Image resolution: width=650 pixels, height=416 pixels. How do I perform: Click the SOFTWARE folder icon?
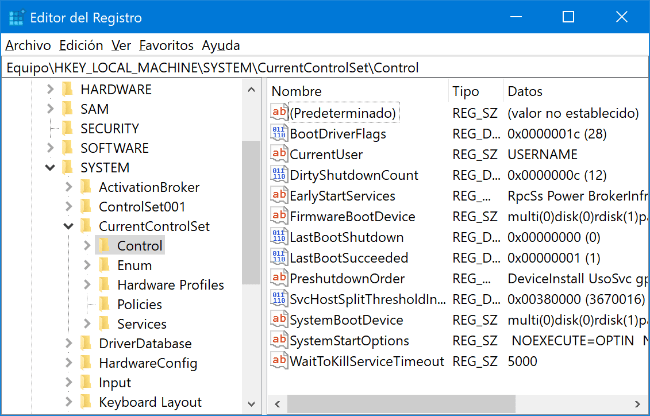[x=68, y=148]
